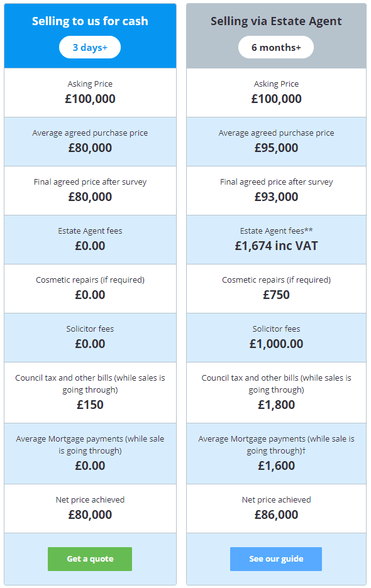This screenshot has width=371, height=588.
Task: Click the estate agent Asking Price row
Action: 275,92
